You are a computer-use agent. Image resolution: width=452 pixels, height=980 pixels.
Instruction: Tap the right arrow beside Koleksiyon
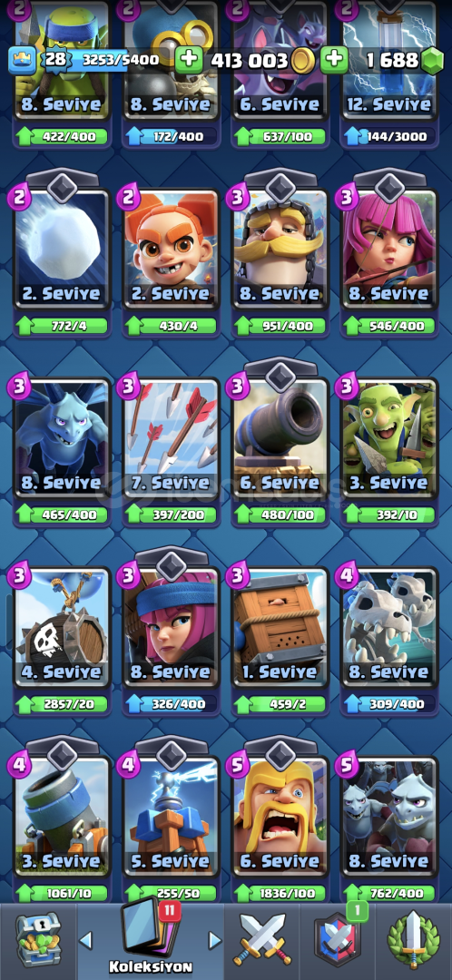[x=214, y=940]
